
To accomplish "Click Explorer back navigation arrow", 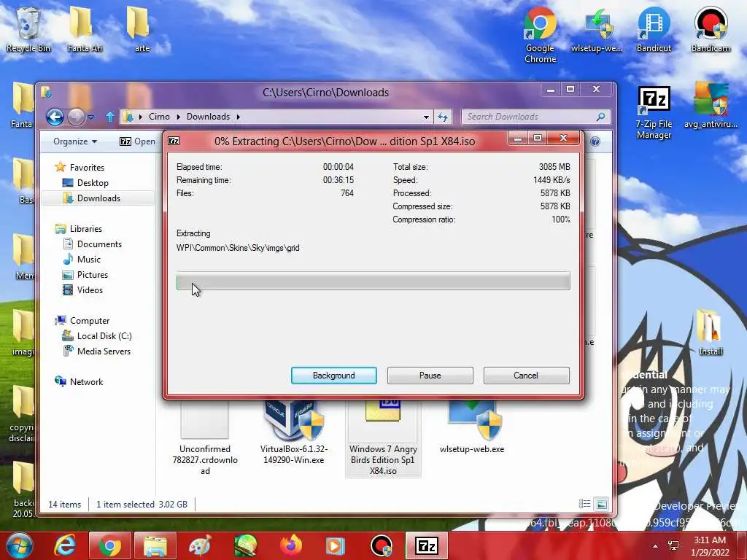I will click(x=55, y=117).
